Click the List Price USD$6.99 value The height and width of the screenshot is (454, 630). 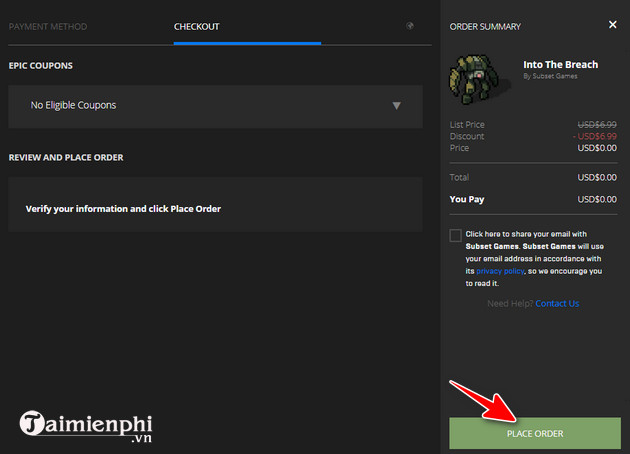tap(597, 125)
